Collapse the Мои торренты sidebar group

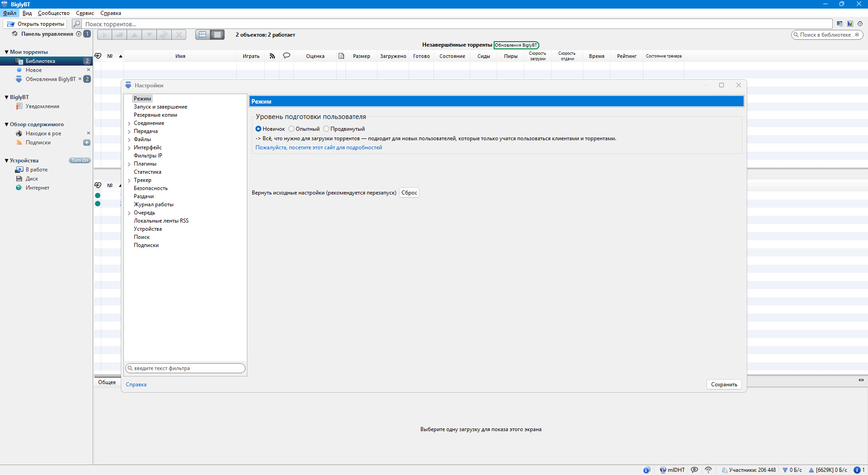tap(6, 52)
